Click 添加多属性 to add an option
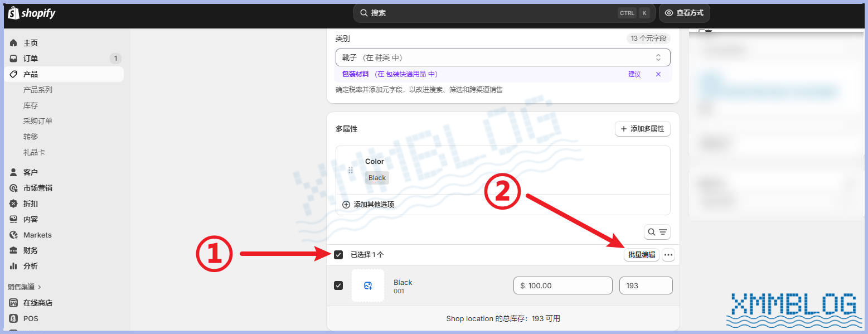 coord(642,128)
